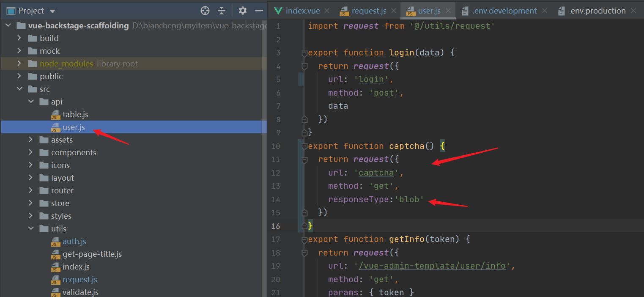Close the request.js tab

tap(394, 11)
